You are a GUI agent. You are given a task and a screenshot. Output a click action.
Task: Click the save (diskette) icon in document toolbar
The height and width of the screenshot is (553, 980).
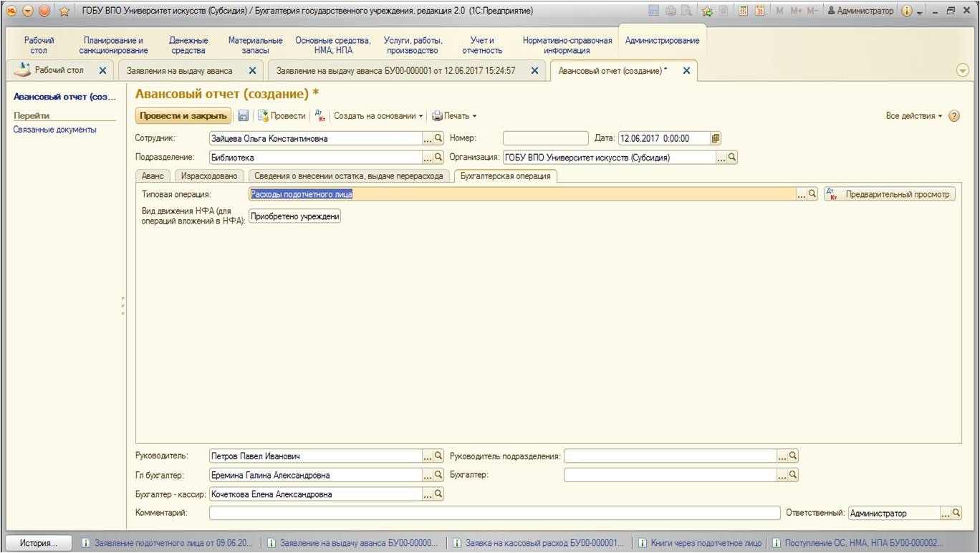click(243, 116)
